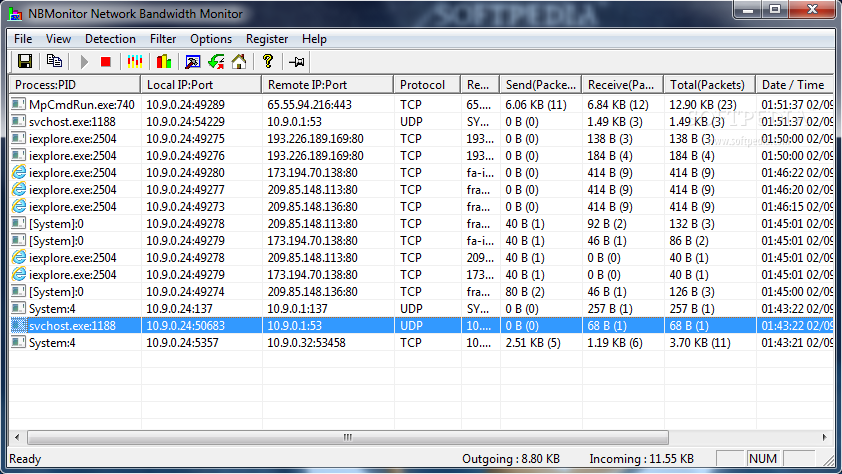The height and width of the screenshot is (474, 842).
Task: Click the Save floppy disk toolbar icon
Action: pyautogui.click(x=25, y=61)
